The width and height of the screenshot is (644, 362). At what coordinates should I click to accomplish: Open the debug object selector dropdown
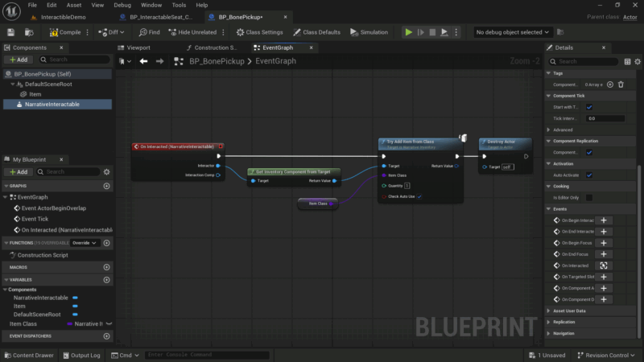click(512, 32)
